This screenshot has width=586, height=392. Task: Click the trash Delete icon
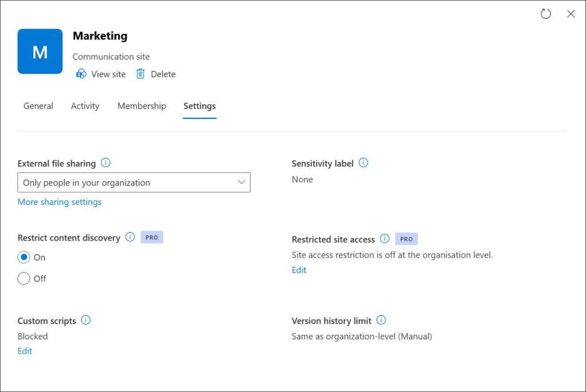[140, 74]
